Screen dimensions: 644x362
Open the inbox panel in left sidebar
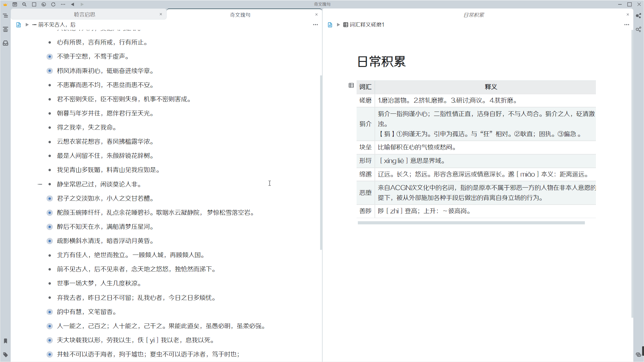[x=5, y=43]
